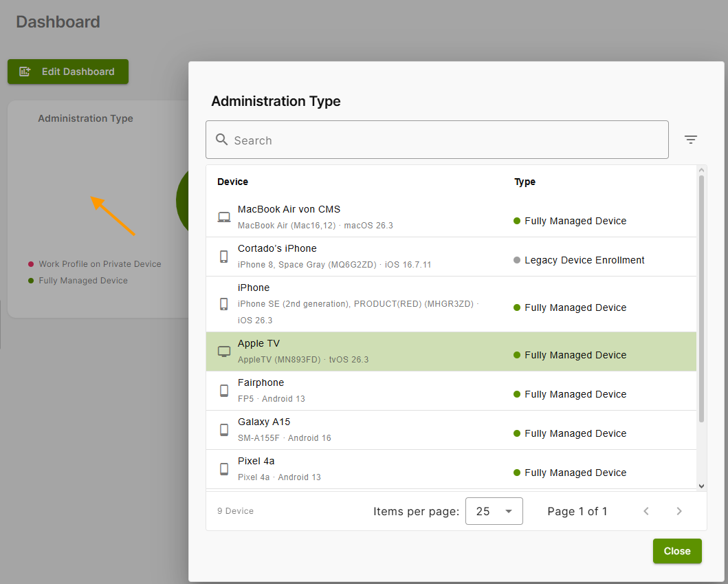Click the TV icon beside Apple TV

[224, 352]
